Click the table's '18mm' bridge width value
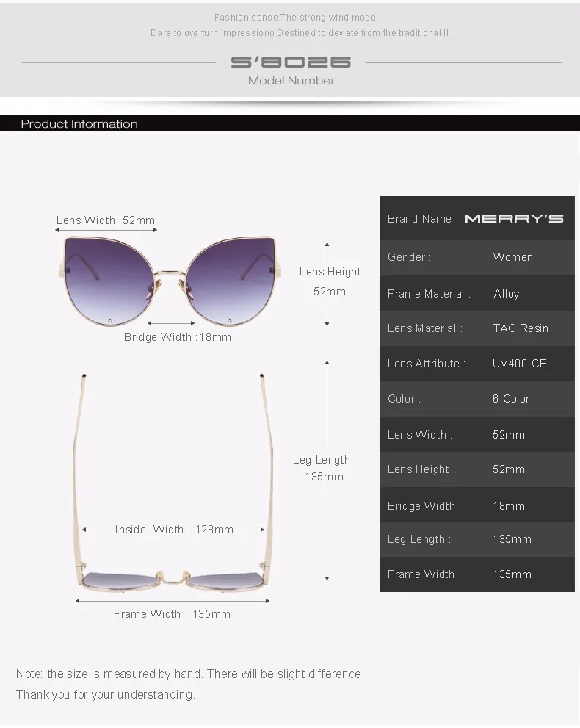Image resolution: width=580 pixels, height=728 pixels. [509, 506]
